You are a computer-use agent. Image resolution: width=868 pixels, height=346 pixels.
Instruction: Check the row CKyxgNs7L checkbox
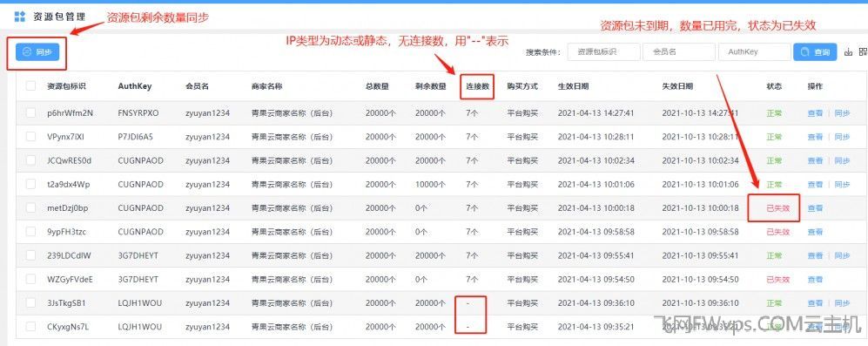(31, 327)
